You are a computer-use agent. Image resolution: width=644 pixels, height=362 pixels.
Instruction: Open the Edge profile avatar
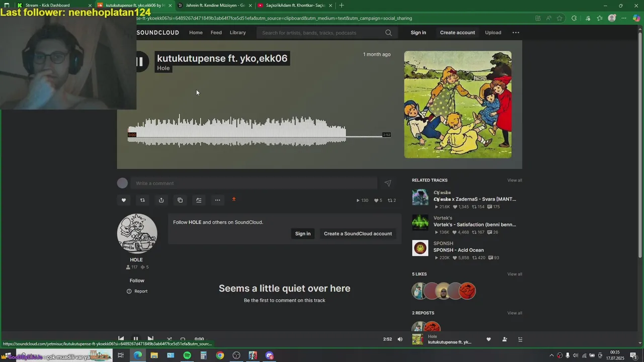tap(612, 18)
